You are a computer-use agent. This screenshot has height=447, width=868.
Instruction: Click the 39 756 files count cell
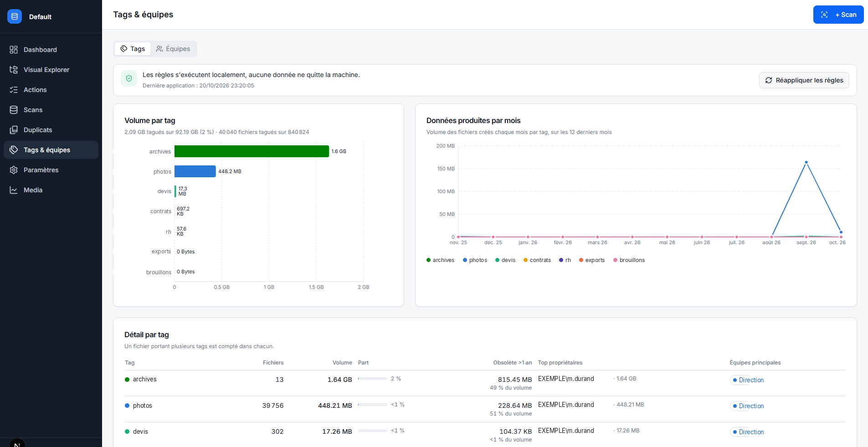(273, 406)
